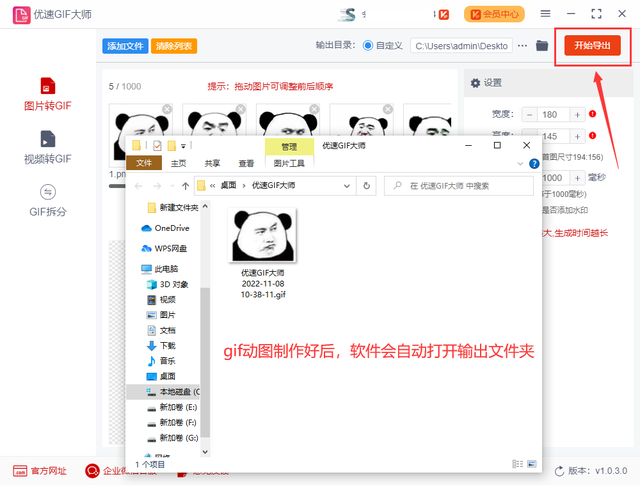
Task: Open the 共享 ribbon tab in Explorer
Action: point(212,163)
